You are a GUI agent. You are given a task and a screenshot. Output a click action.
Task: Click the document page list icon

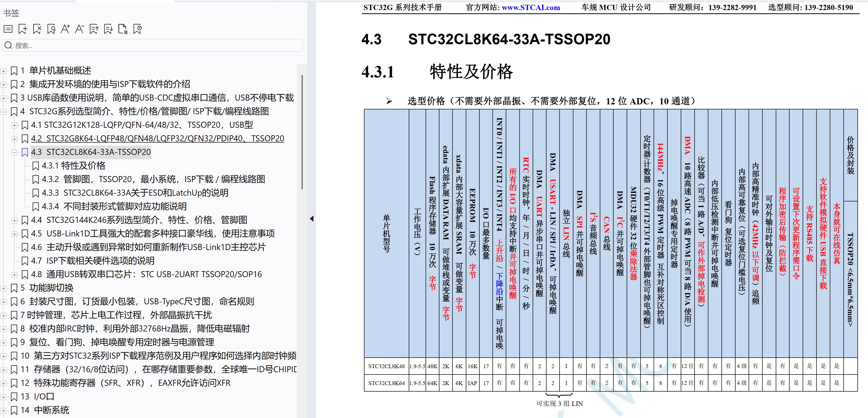pos(123,29)
